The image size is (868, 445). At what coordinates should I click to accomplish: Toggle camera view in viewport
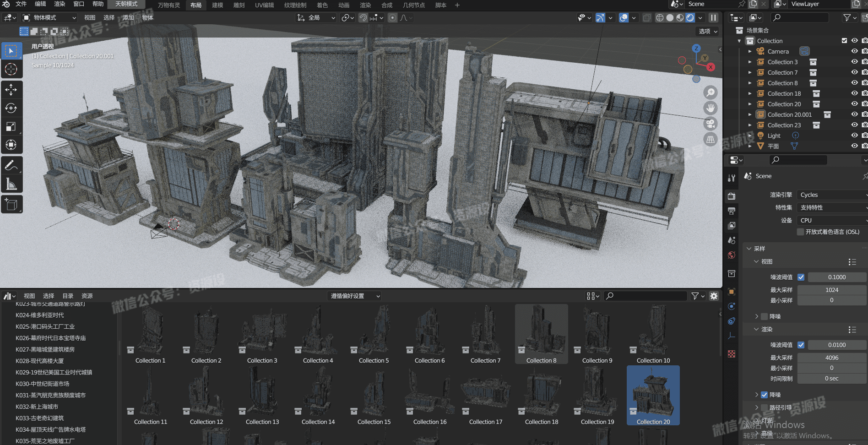(x=711, y=124)
